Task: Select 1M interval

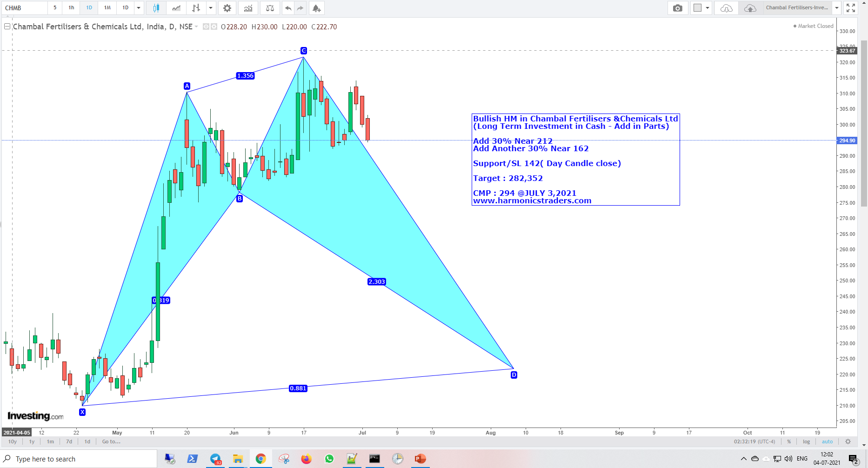Action: tap(107, 8)
